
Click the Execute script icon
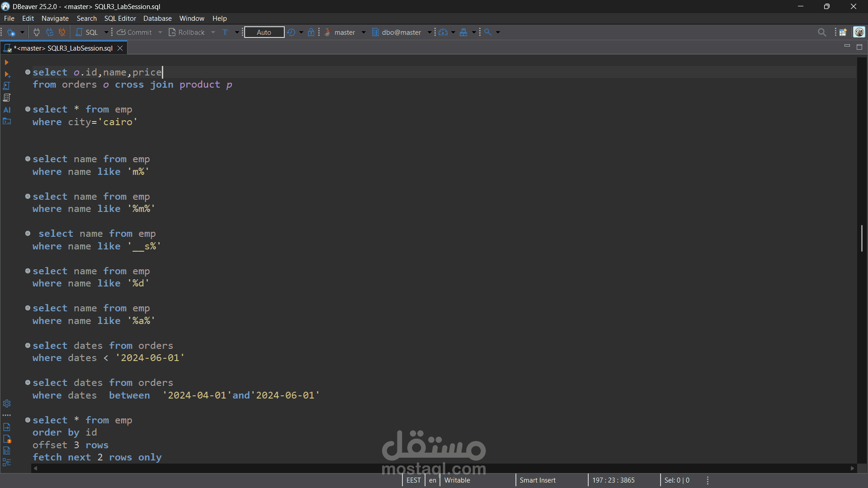tap(7, 86)
